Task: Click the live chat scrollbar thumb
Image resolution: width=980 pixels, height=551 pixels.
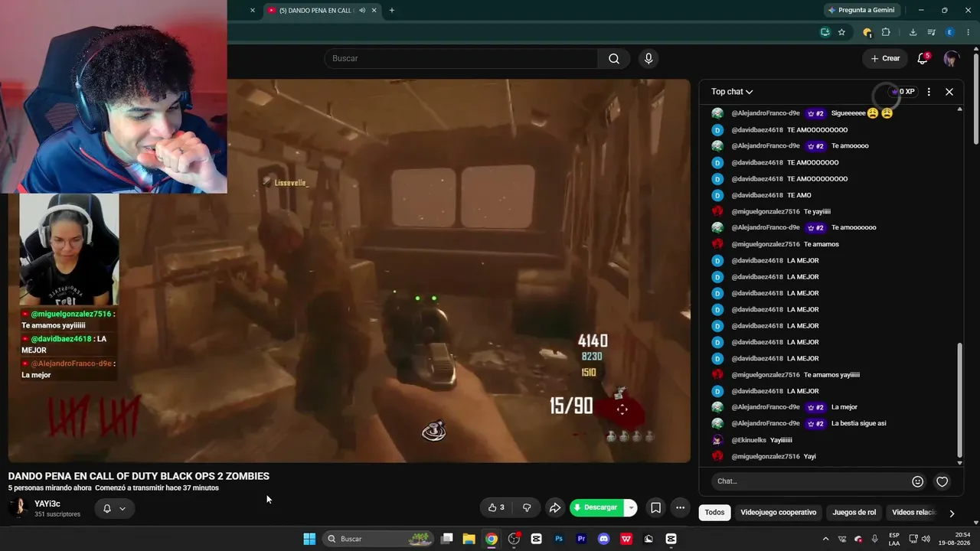Action: (x=960, y=399)
